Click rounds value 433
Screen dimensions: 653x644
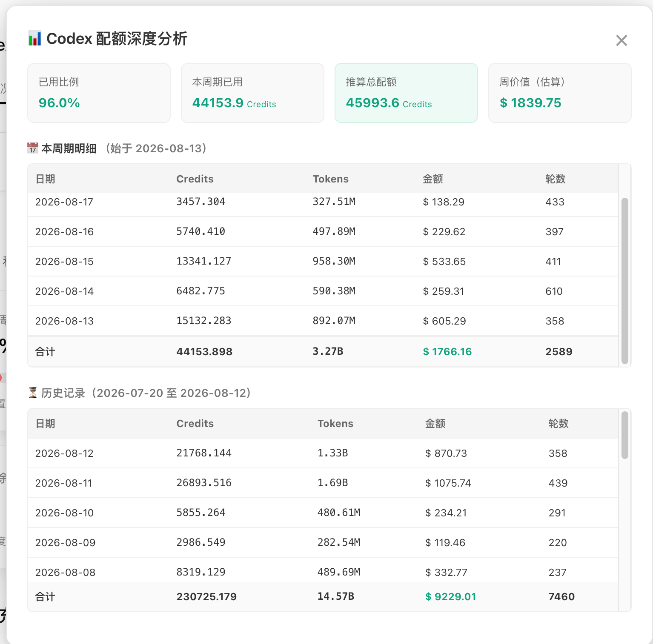(x=555, y=202)
